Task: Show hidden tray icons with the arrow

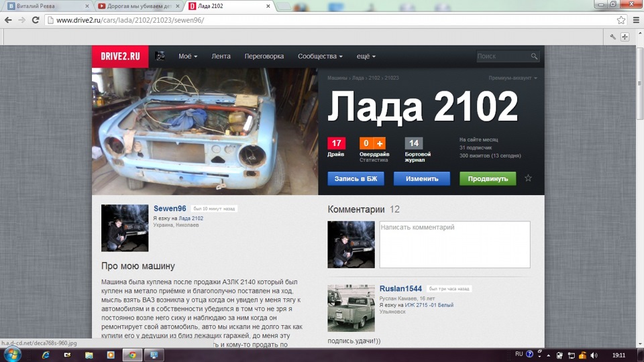Action: pyautogui.click(x=549, y=355)
